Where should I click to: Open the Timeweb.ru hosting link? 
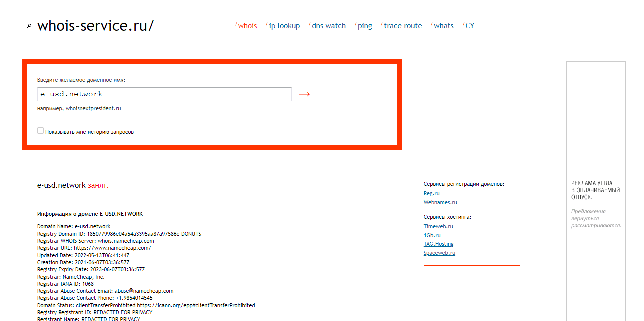coord(438,226)
